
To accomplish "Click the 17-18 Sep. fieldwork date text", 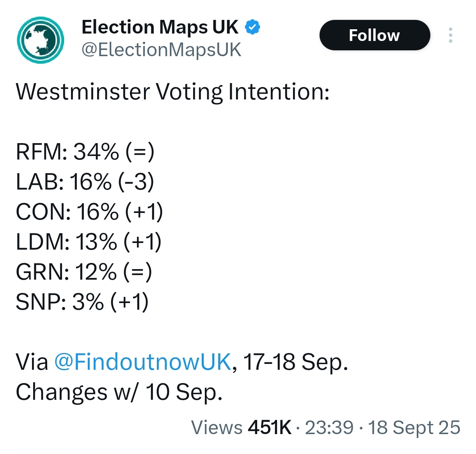I will pyautogui.click(x=295, y=362).
